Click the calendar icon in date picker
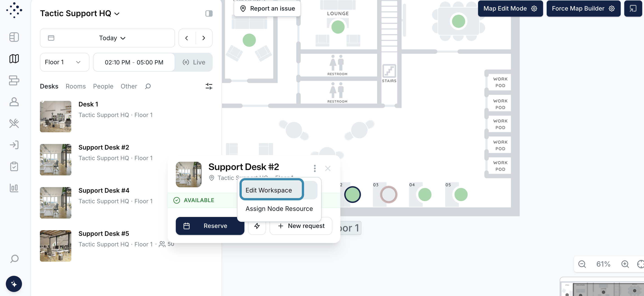The height and width of the screenshot is (296, 644). coord(51,38)
